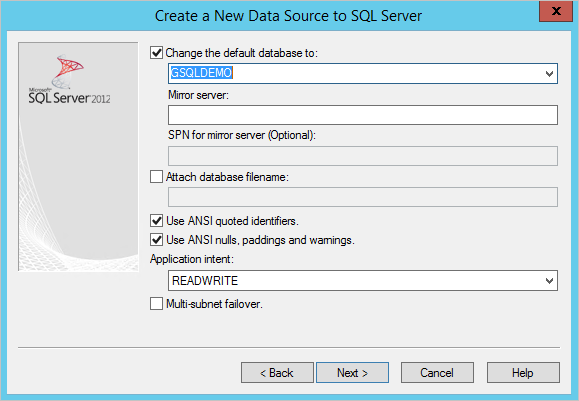This screenshot has height=401, width=579.
Task: Uncheck Change the default database to
Action: 156,53
